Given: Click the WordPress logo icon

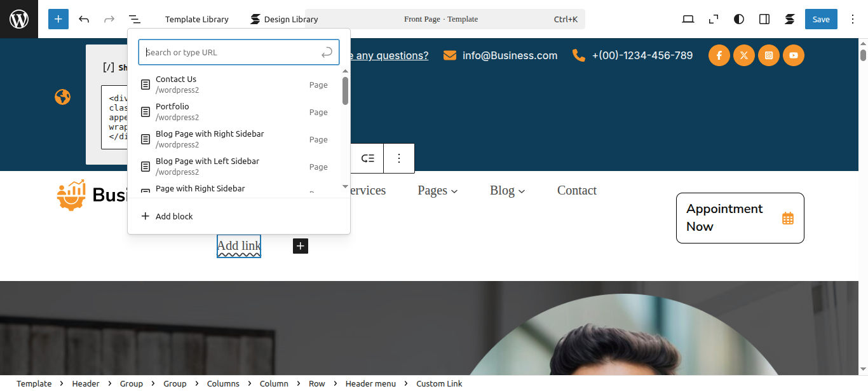Looking at the screenshot, I should [19, 19].
